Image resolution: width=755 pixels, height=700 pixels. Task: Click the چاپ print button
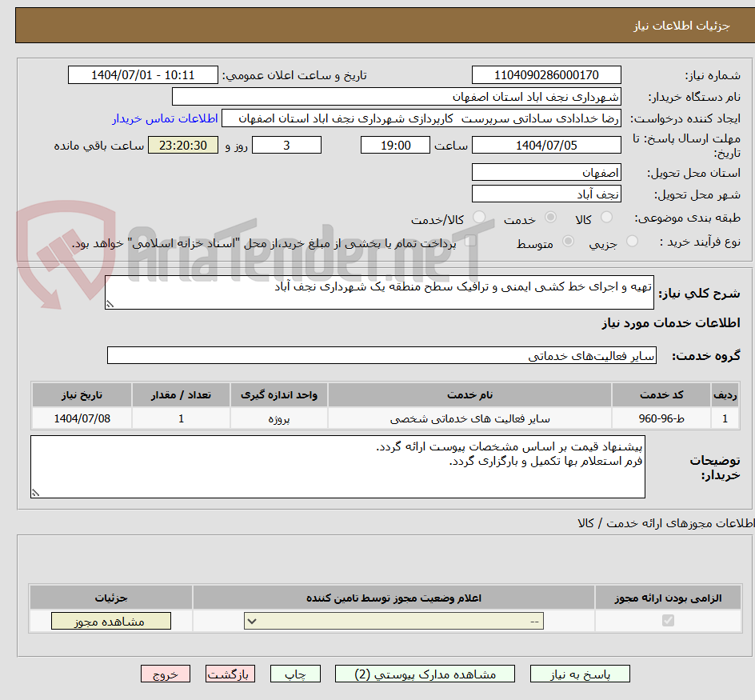(x=294, y=673)
